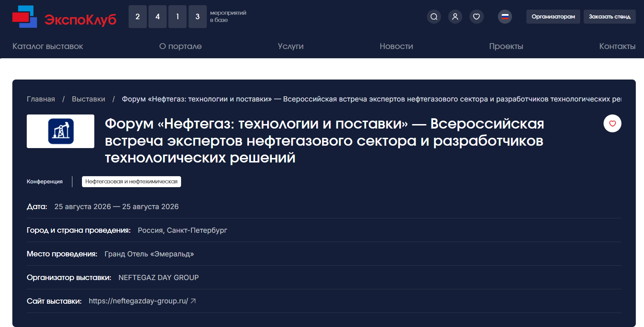The width and height of the screenshot is (644, 327).
Task: Open Каталог выставок menu item
Action: (x=48, y=46)
